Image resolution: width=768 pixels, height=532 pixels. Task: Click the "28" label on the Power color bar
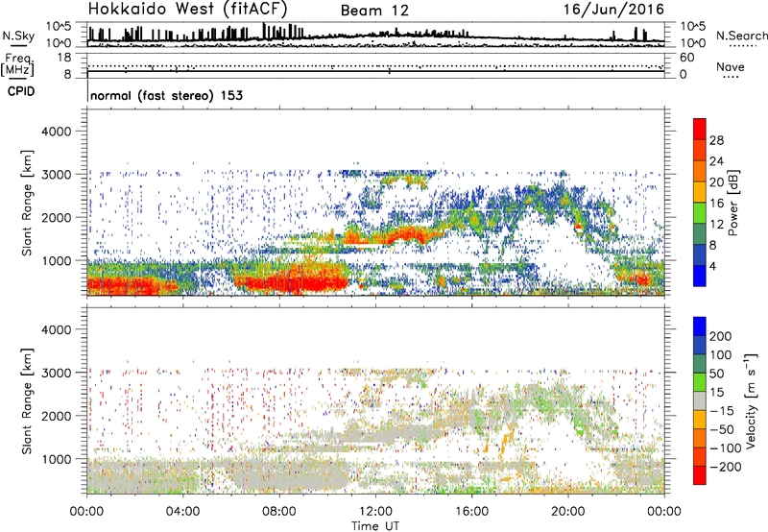(716, 140)
